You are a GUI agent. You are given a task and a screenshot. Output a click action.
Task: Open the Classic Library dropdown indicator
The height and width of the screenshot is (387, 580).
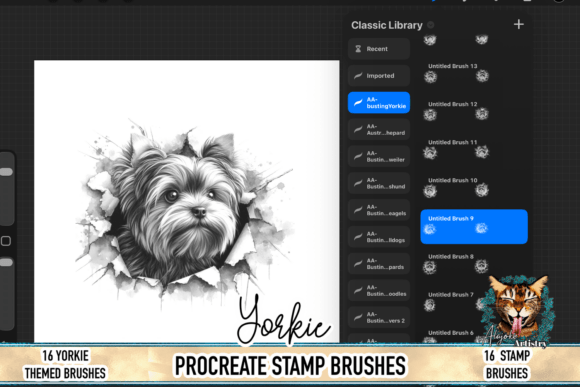tap(431, 25)
